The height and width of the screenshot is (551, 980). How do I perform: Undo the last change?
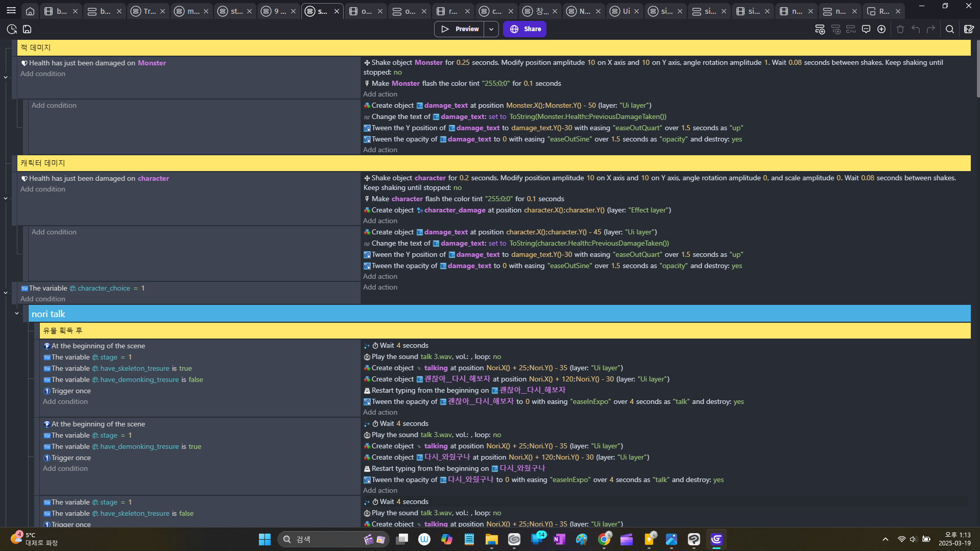coord(916,29)
